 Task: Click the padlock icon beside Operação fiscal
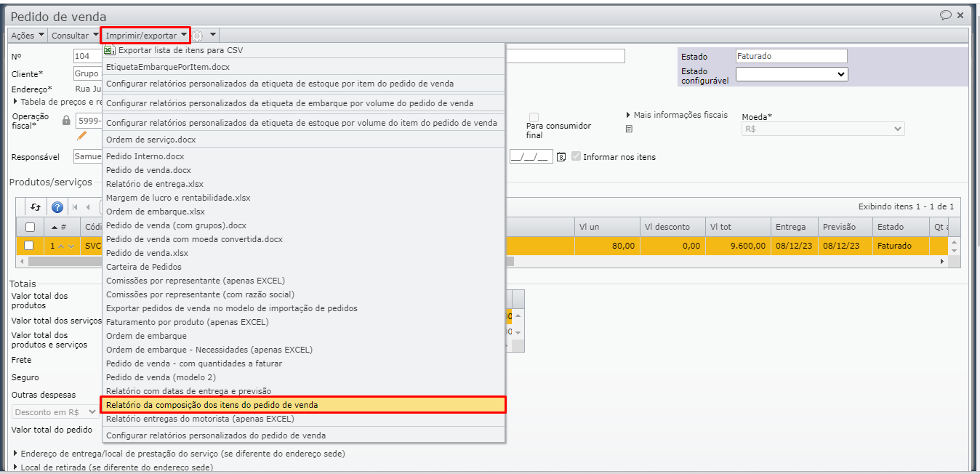66,120
